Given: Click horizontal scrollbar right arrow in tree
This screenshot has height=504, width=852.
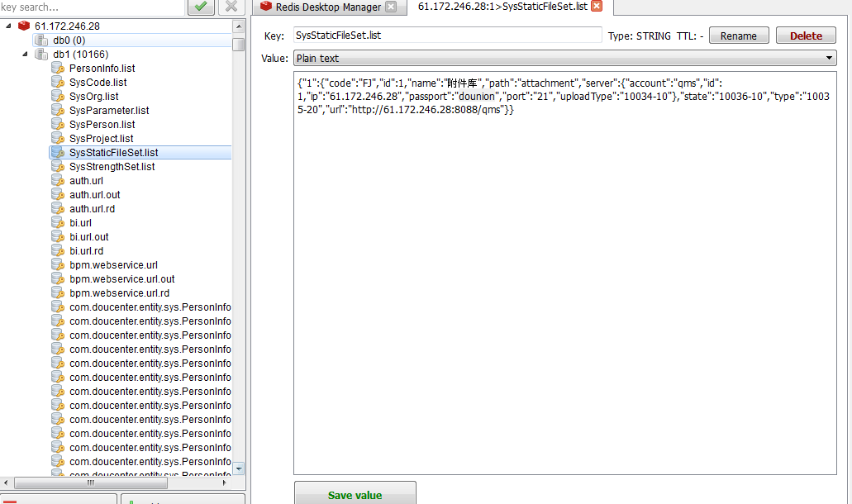Looking at the screenshot, I should tap(225, 483).
